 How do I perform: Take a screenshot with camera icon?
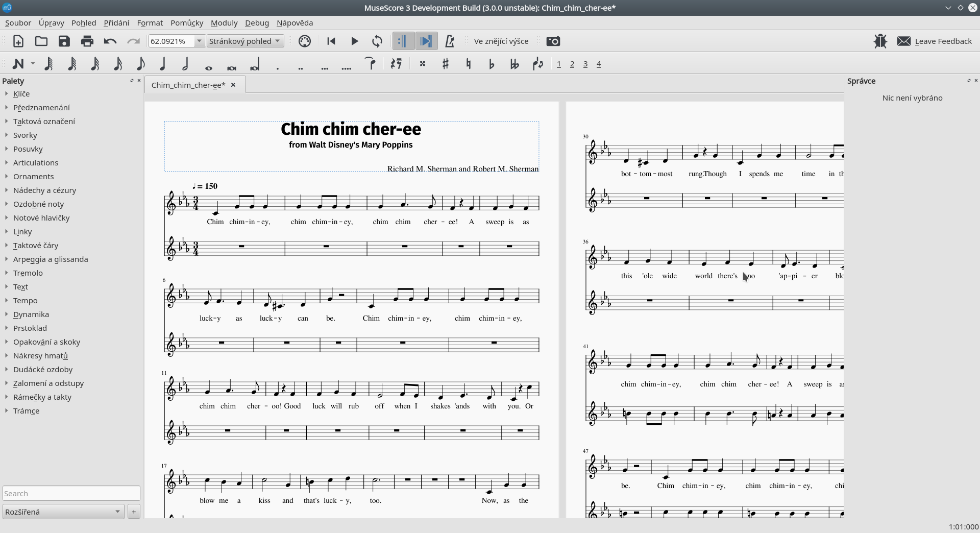tap(553, 41)
